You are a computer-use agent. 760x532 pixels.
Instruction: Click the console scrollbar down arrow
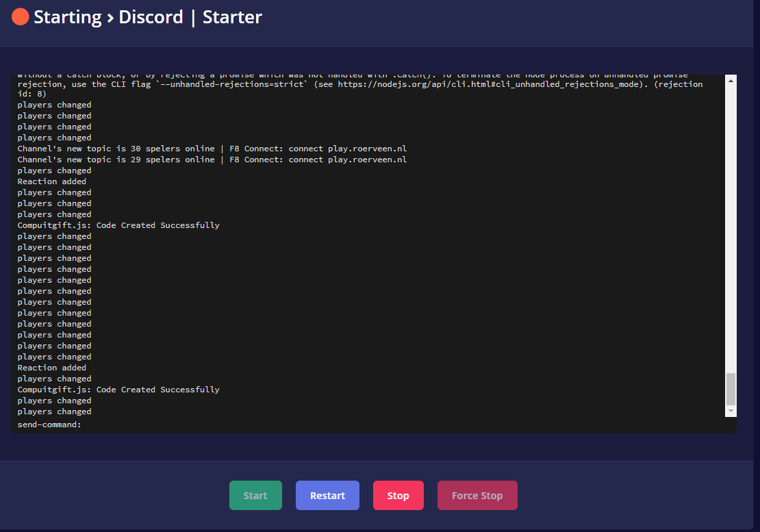click(731, 411)
